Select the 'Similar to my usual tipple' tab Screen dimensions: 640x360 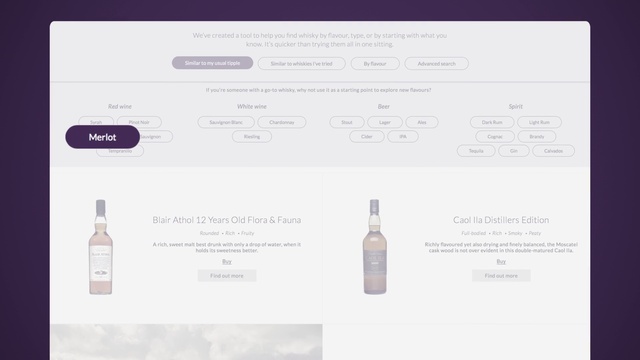tap(212, 63)
